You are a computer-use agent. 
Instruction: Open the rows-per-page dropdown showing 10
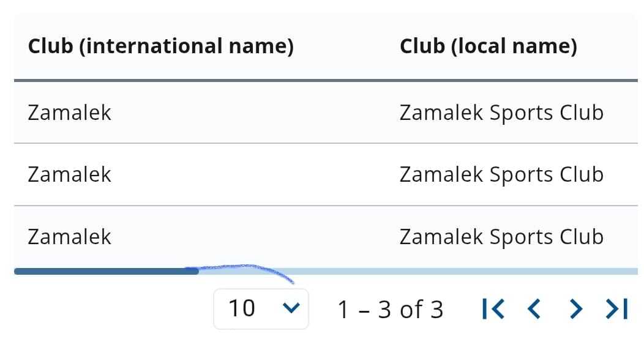click(261, 309)
